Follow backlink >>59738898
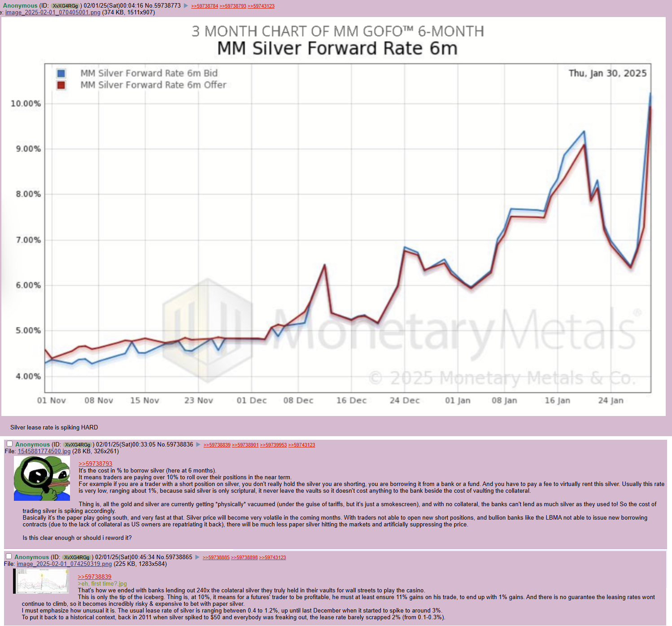Image resolution: width=672 pixels, height=626 pixels. (244, 558)
